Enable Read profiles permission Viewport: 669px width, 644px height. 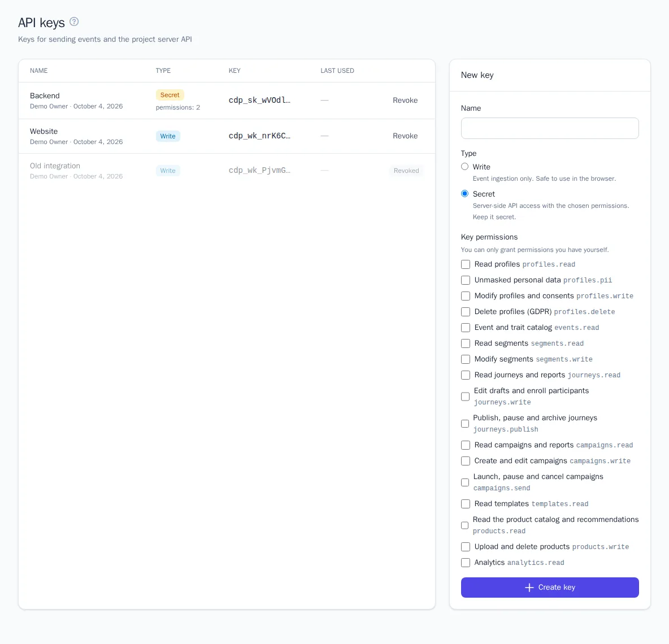[466, 264]
